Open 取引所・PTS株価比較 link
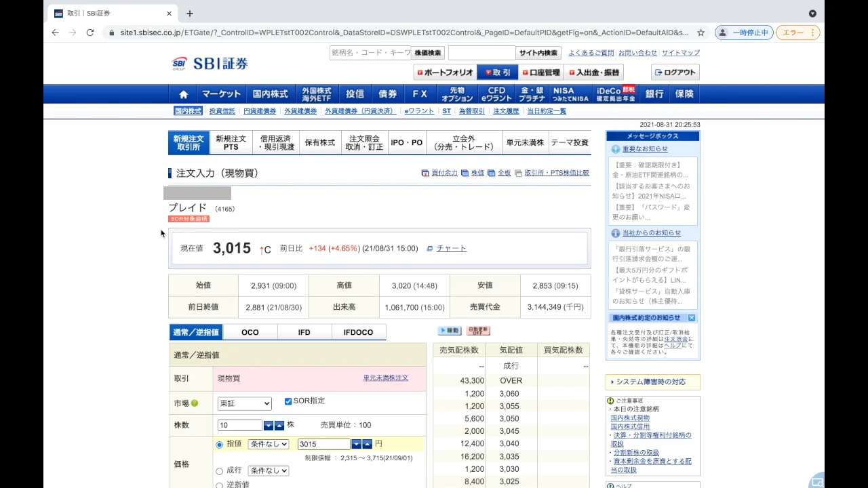 coord(557,174)
